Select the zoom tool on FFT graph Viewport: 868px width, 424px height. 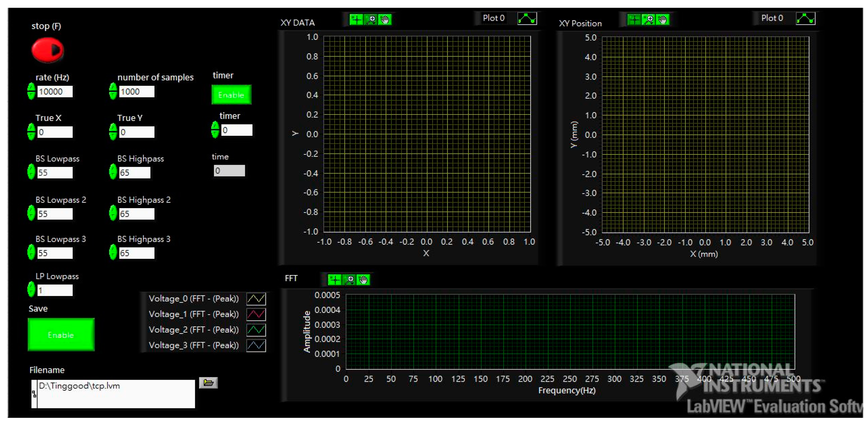pyautogui.click(x=349, y=280)
